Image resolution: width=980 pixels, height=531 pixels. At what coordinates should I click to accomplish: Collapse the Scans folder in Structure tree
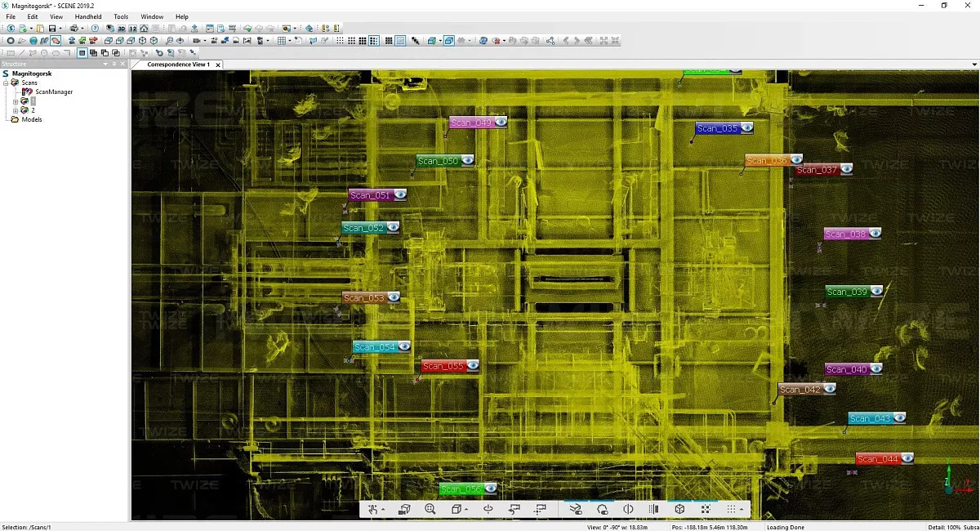tap(6, 83)
